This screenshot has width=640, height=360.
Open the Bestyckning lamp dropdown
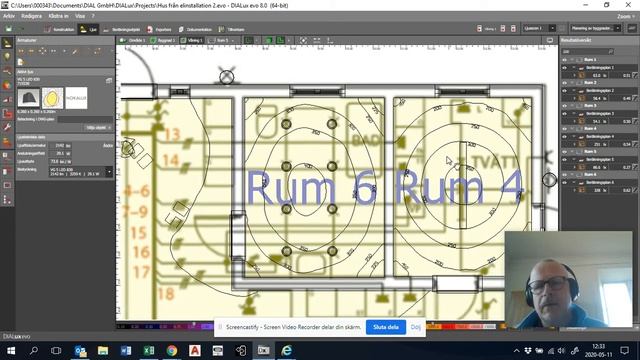tap(109, 172)
